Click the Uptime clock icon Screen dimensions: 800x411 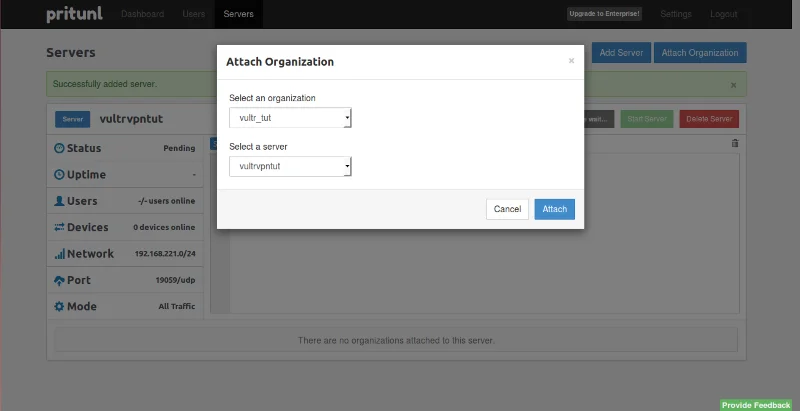[59, 174]
